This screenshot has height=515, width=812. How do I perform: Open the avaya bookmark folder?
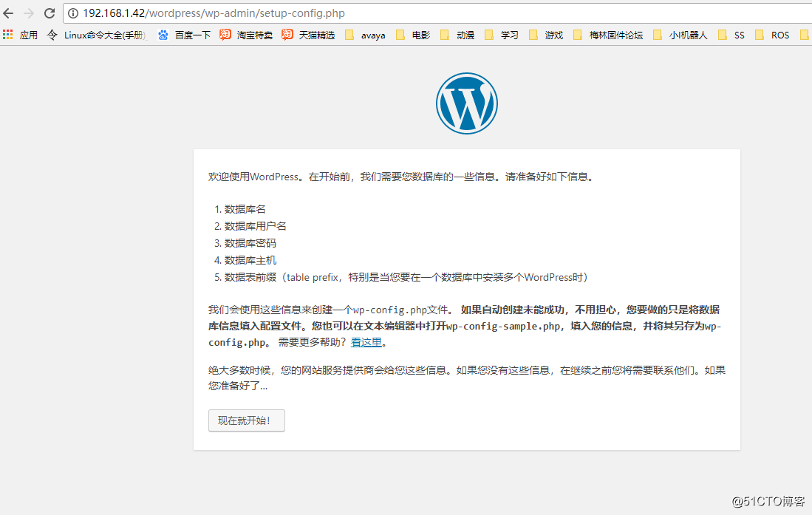pyautogui.click(x=365, y=35)
